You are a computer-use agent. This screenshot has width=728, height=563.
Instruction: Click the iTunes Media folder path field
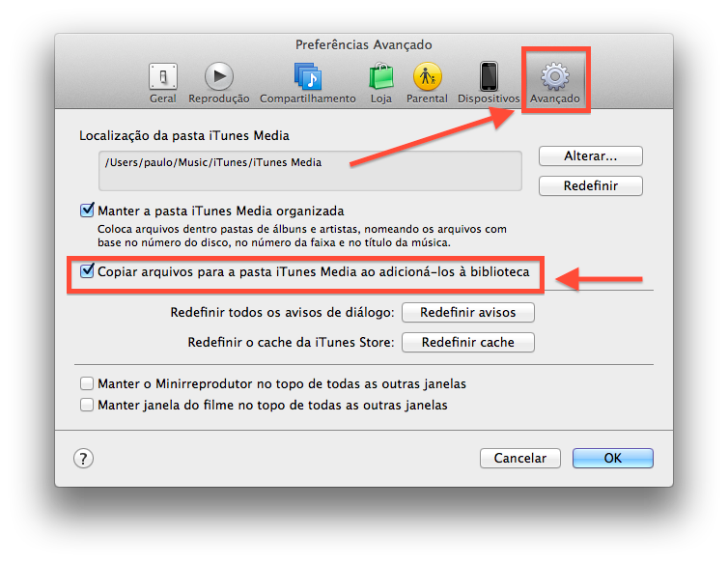click(x=309, y=170)
